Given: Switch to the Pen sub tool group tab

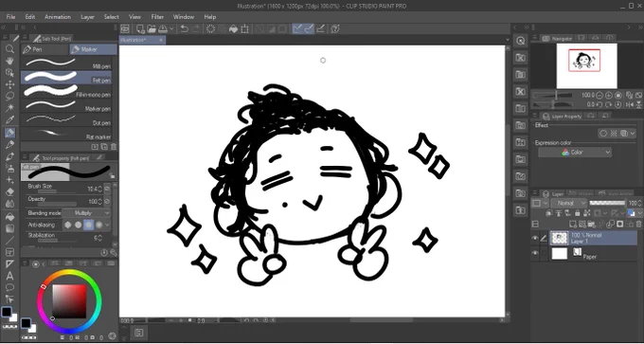Looking at the screenshot, I should coord(45,49).
